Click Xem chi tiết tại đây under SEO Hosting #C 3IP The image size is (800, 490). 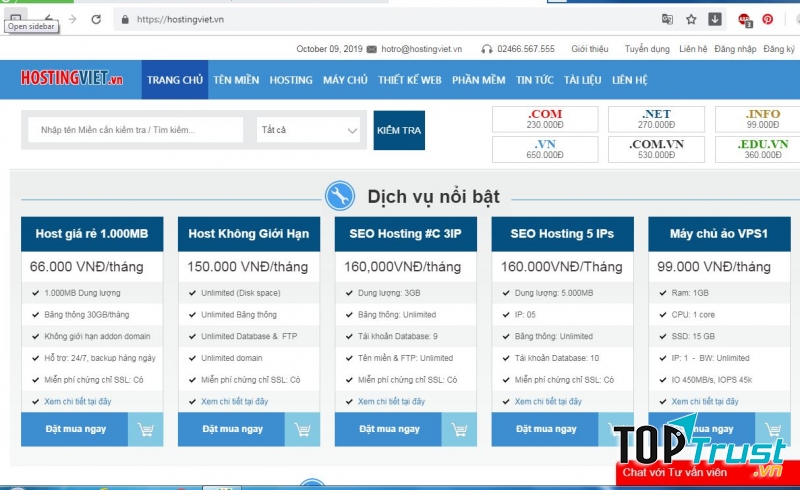tap(391, 402)
